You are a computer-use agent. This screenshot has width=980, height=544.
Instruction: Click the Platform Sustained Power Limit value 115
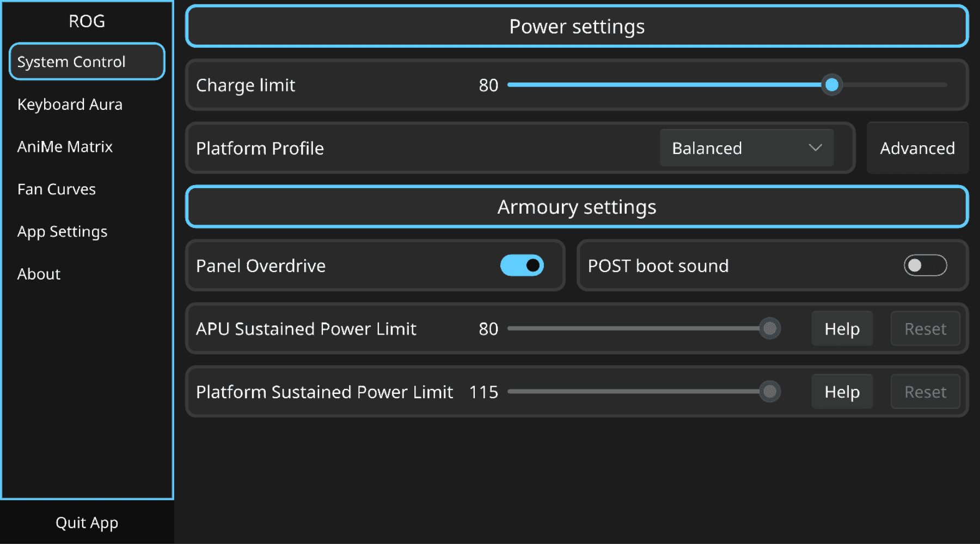pyautogui.click(x=483, y=392)
